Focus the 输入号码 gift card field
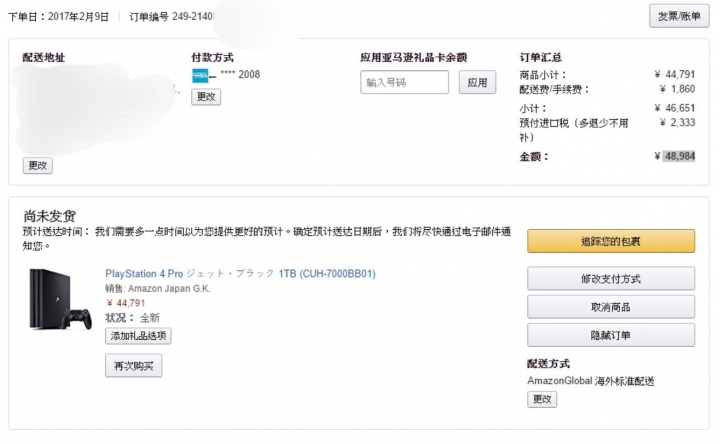Screen dimensions: 720x444 [405, 82]
